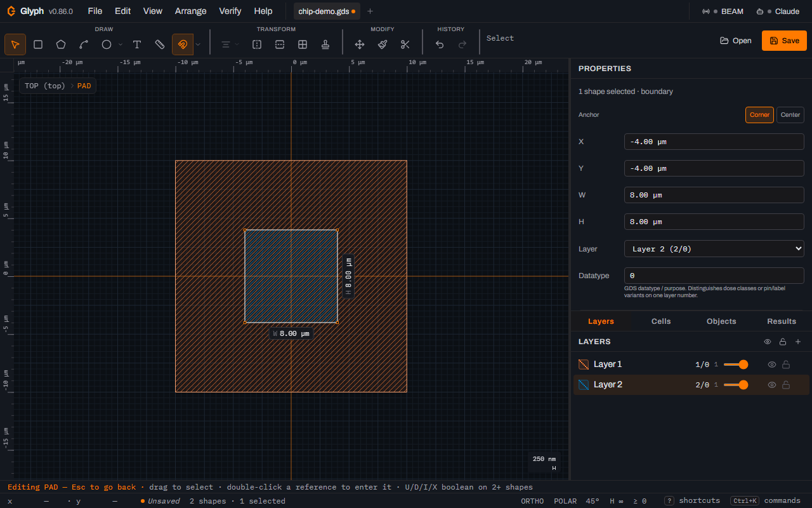This screenshot has width=812, height=508.
Task: Adjust the Layer 1 opacity slider
Action: click(x=736, y=364)
